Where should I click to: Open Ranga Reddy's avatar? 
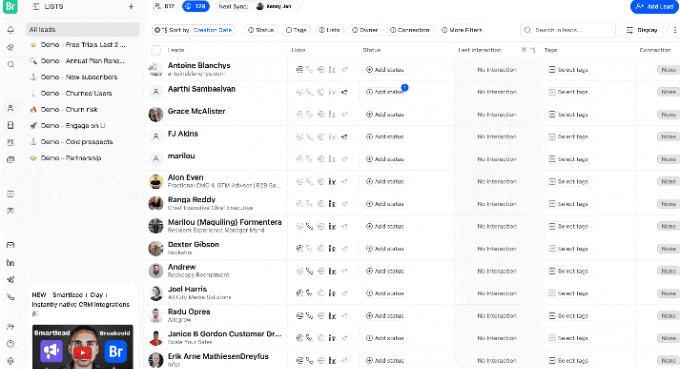point(156,203)
